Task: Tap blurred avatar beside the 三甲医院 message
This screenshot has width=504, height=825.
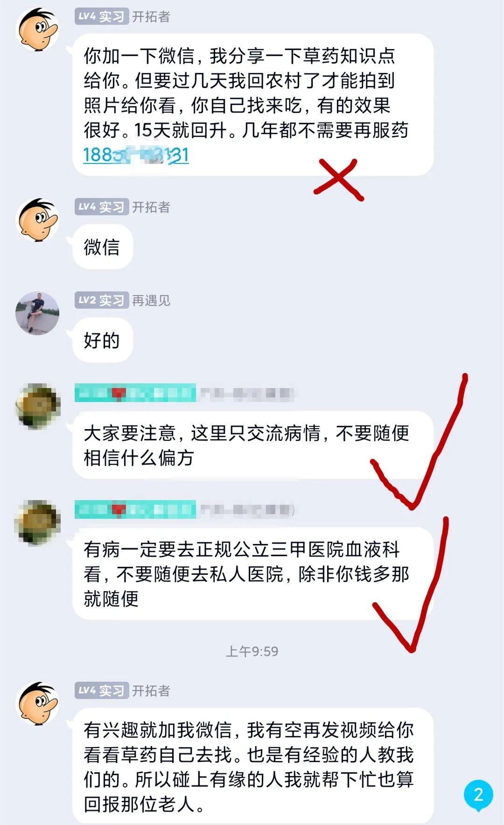Action: coord(38,522)
